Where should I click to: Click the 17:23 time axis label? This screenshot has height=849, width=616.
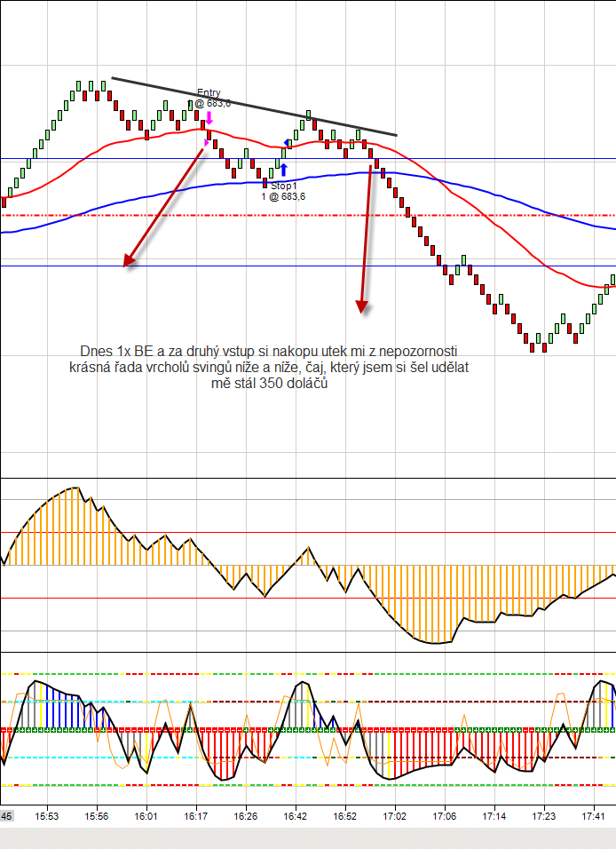[544, 816]
